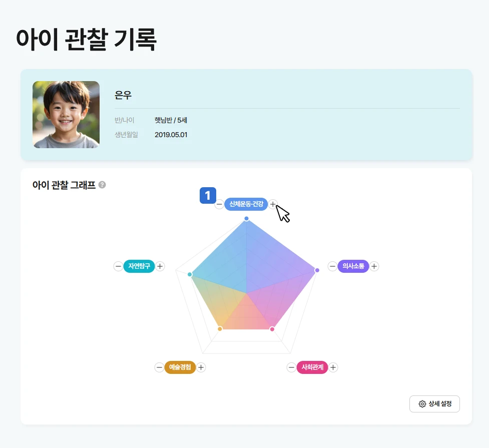The height and width of the screenshot is (448, 489).
Task: Increase 예술경험 using the plus icon
Action: click(201, 367)
